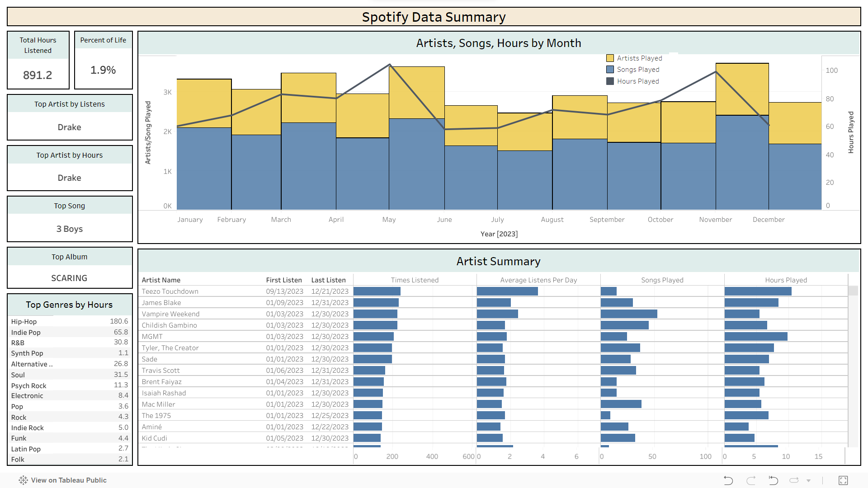The height and width of the screenshot is (488, 868).
Task: Select the Indie Pop genre row
Action: pyautogui.click(x=26, y=333)
